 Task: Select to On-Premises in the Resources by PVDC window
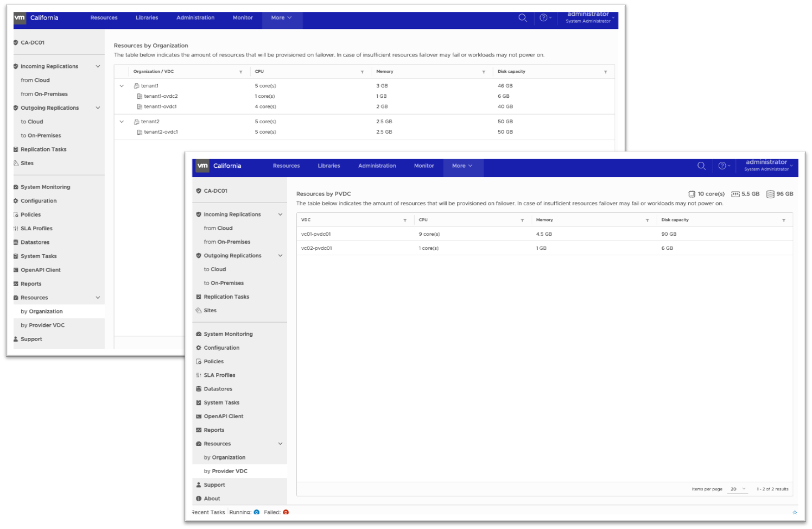[x=224, y=283]
